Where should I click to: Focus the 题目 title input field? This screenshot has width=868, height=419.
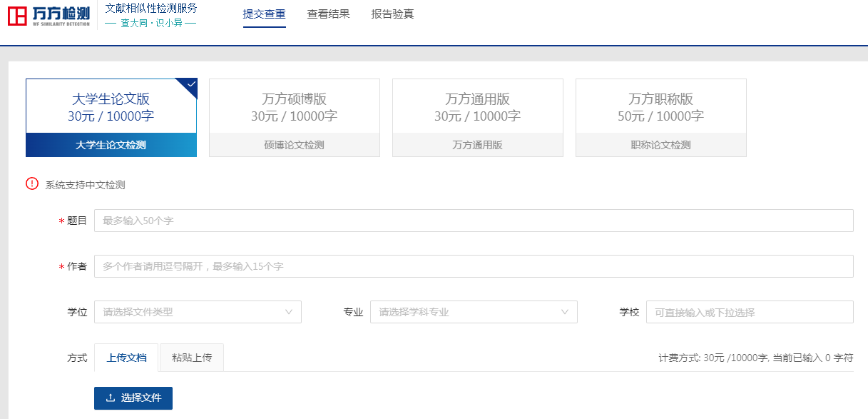coord(474,221)
